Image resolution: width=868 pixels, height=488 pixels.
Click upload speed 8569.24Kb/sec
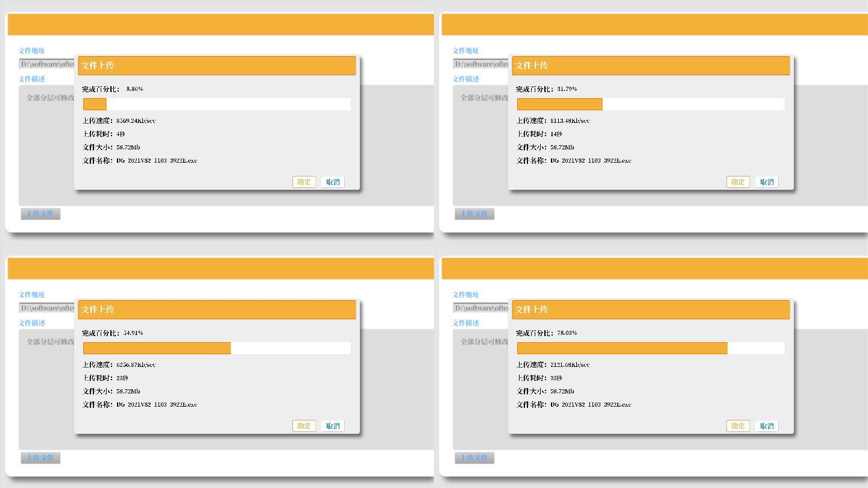click(x=136, y=120)
